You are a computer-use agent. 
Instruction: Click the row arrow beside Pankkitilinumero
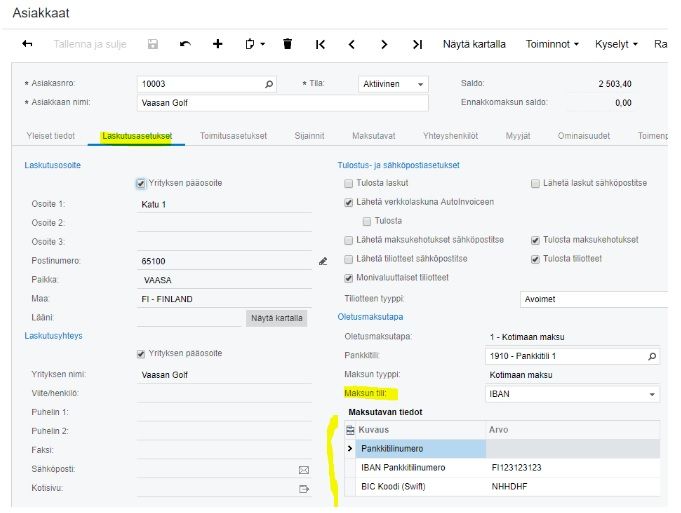click(350, 448)
